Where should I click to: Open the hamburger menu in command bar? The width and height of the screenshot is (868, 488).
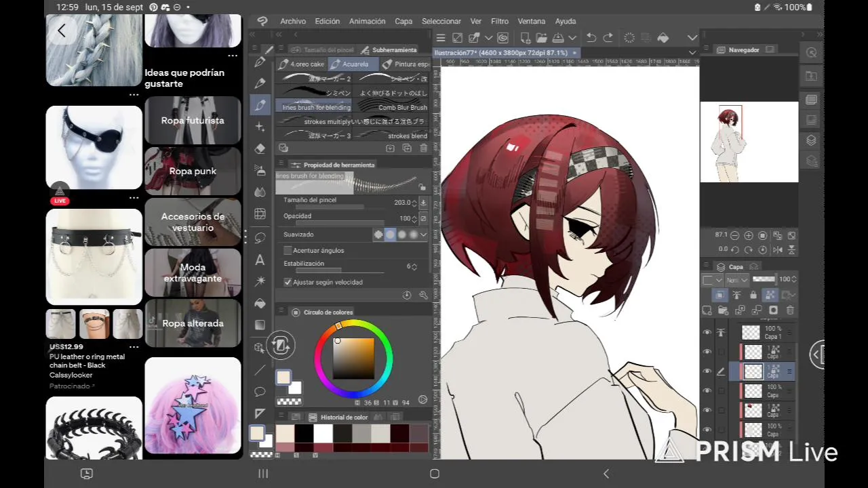coord(441,38)
